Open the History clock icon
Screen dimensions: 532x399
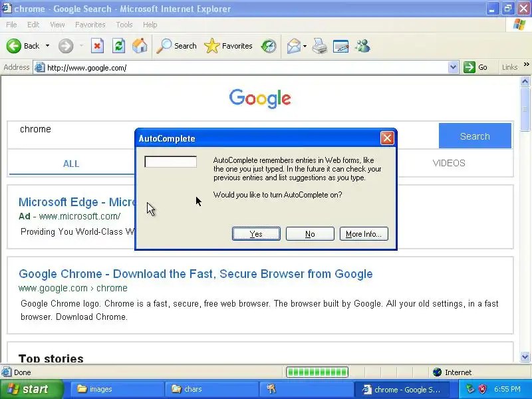269,46
